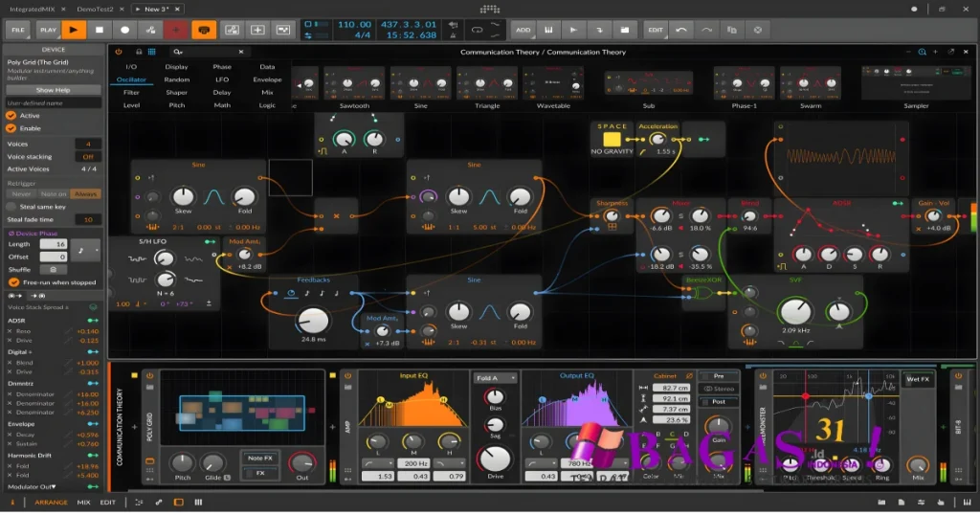The width and height of the screenshot is (980, 515).
Task: Click the zoom magnifier in the Grid window
Action: [x=922, y=52]
